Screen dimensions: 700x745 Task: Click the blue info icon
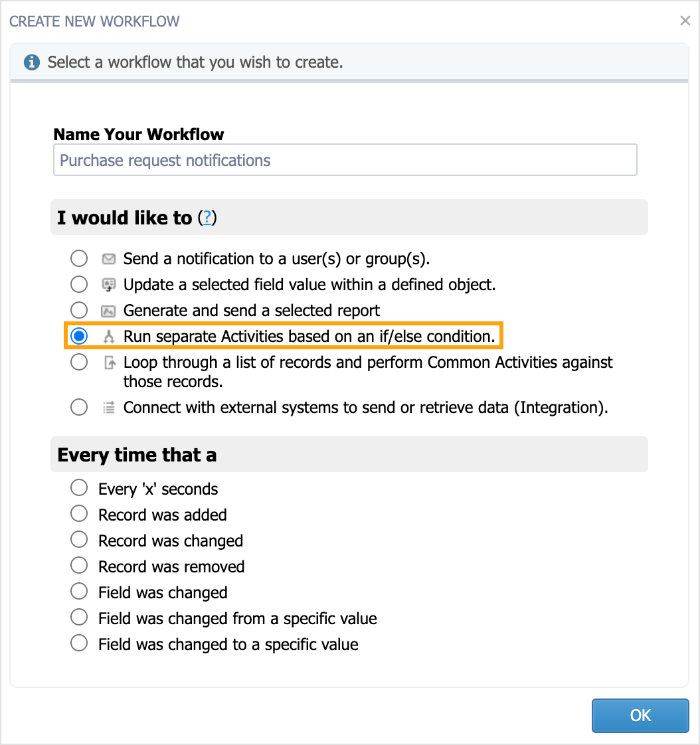[32, 62]
